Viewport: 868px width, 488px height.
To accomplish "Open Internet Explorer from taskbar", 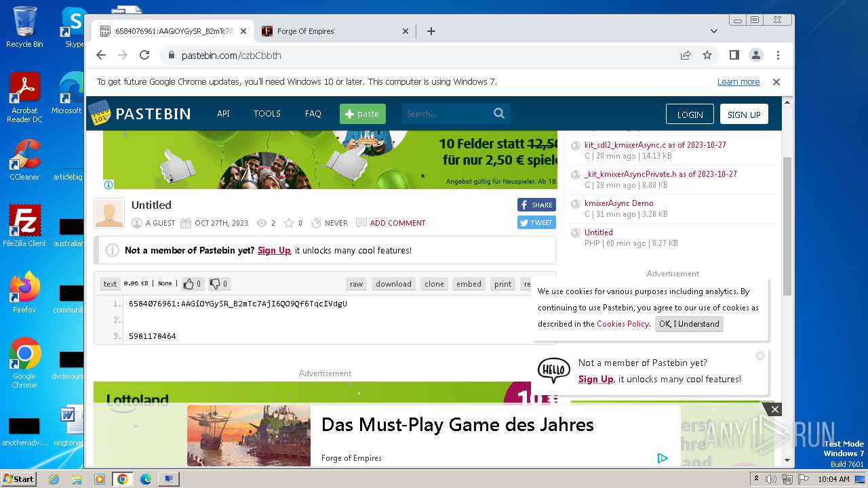I will coord(54,479).
